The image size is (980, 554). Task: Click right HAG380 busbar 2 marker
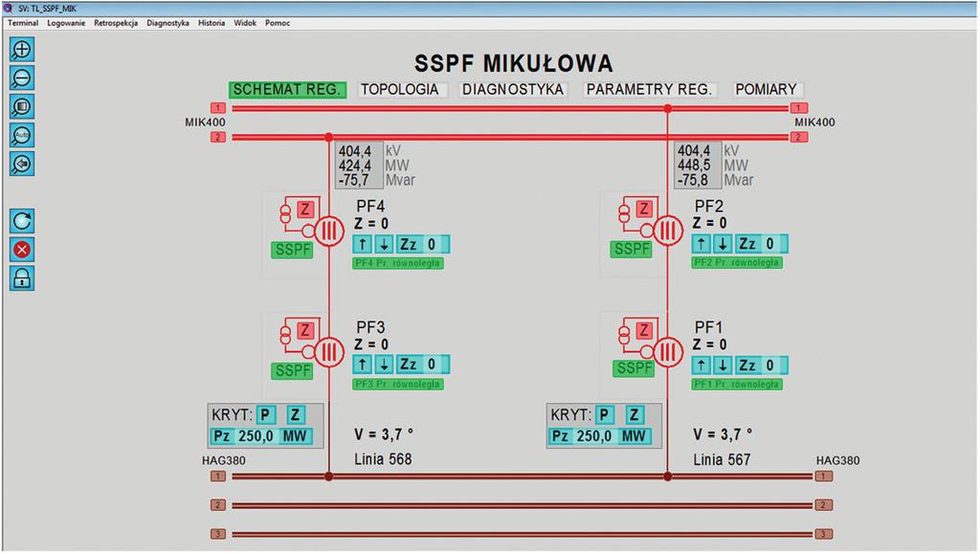(x=824, y=504)
